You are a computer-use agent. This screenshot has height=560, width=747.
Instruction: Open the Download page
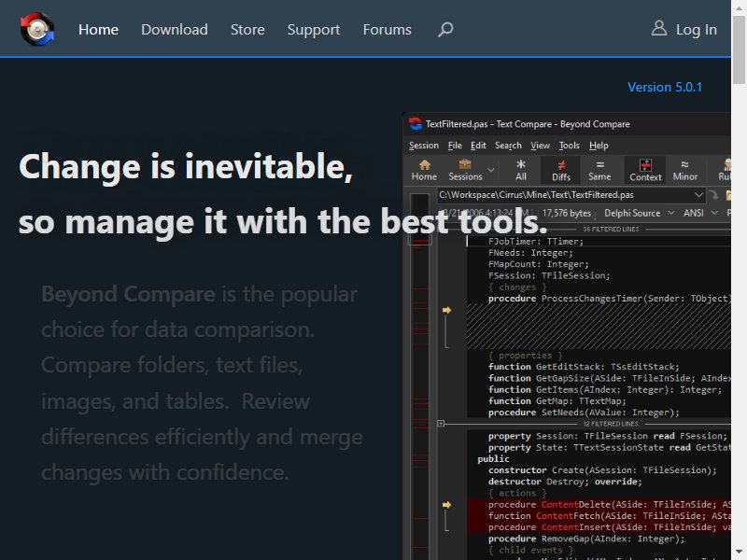tap(175, 30)
